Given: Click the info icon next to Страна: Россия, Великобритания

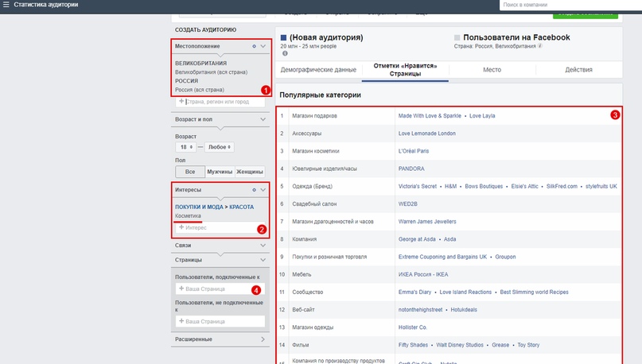Looking at the screenshot, I should click(540, 46).
